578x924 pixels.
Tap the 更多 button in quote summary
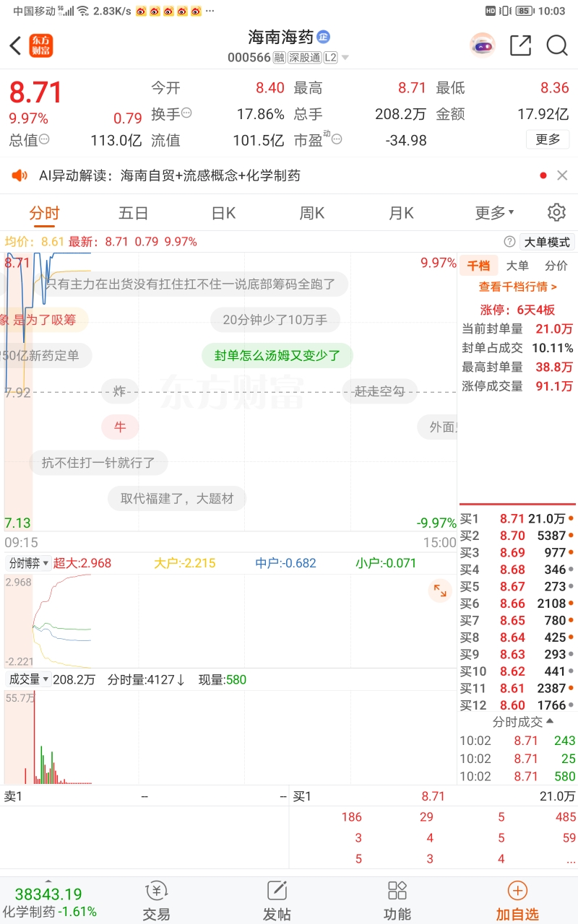548,139
